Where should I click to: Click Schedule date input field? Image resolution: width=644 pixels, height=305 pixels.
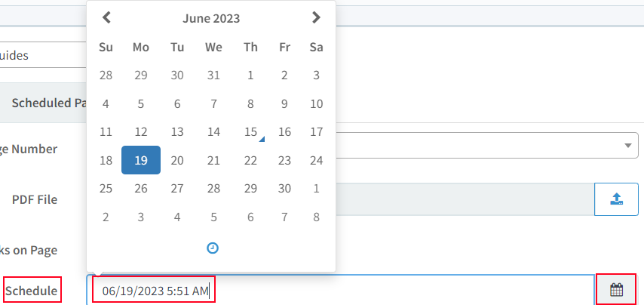pos(341,290)
